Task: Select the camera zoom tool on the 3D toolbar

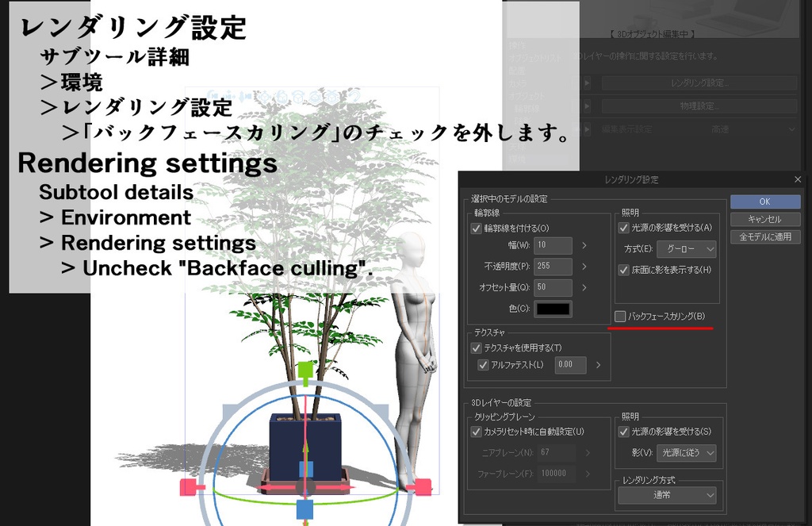Action: point(243,96)
